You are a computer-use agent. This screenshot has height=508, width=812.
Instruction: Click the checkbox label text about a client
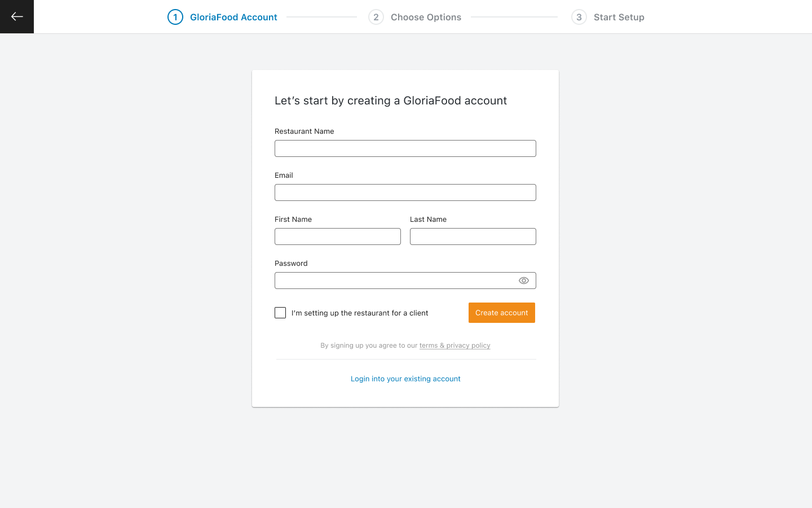click(360, 313)
